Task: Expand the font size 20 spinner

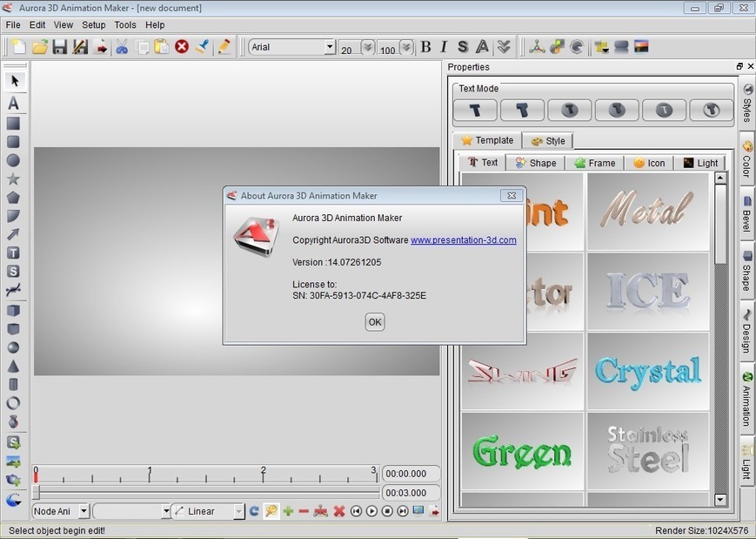Action: 368,47
